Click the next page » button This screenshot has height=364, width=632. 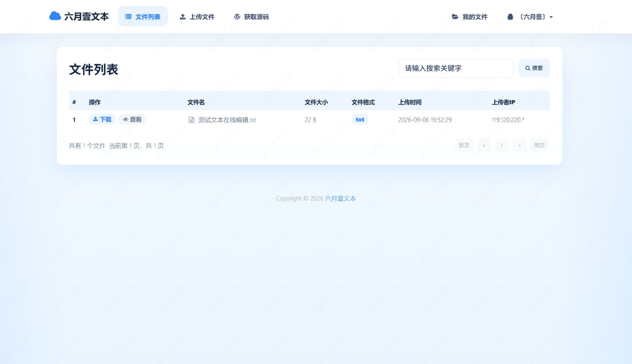point(519,145)
